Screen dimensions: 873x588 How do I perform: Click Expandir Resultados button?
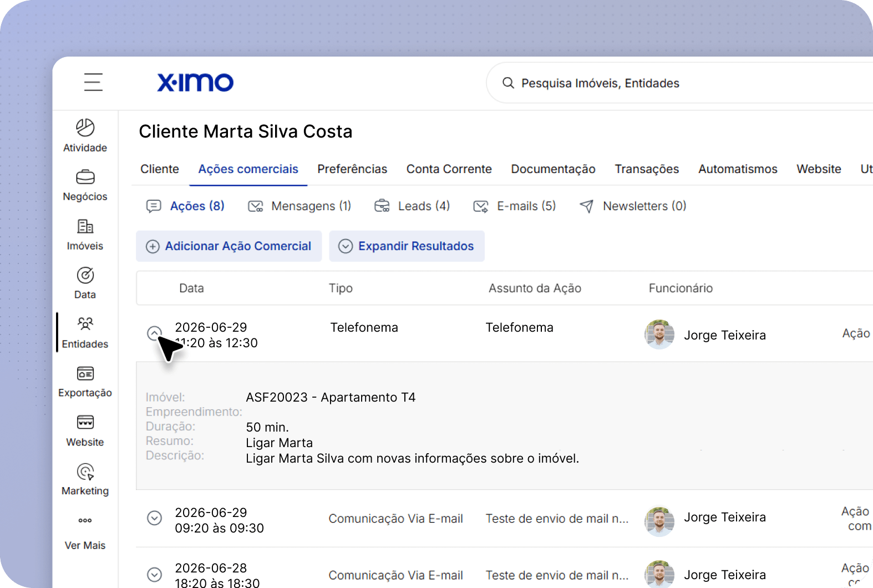tap(407, 246)
